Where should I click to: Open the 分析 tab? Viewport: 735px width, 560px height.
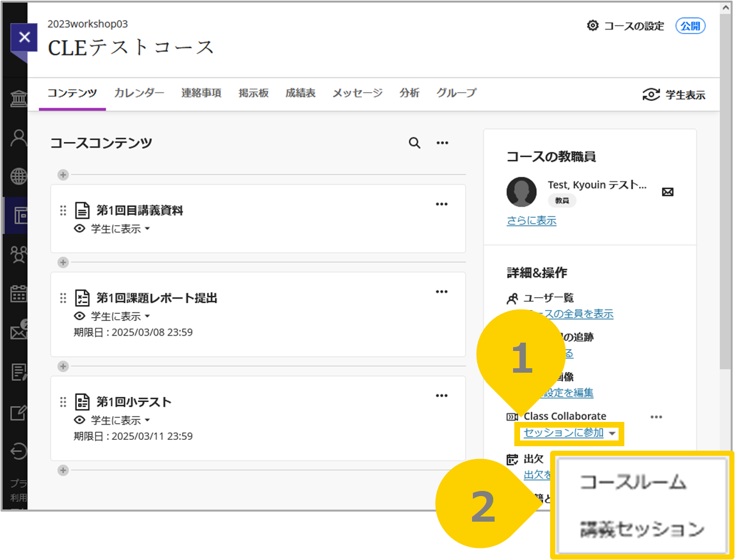tap(409, 93)
